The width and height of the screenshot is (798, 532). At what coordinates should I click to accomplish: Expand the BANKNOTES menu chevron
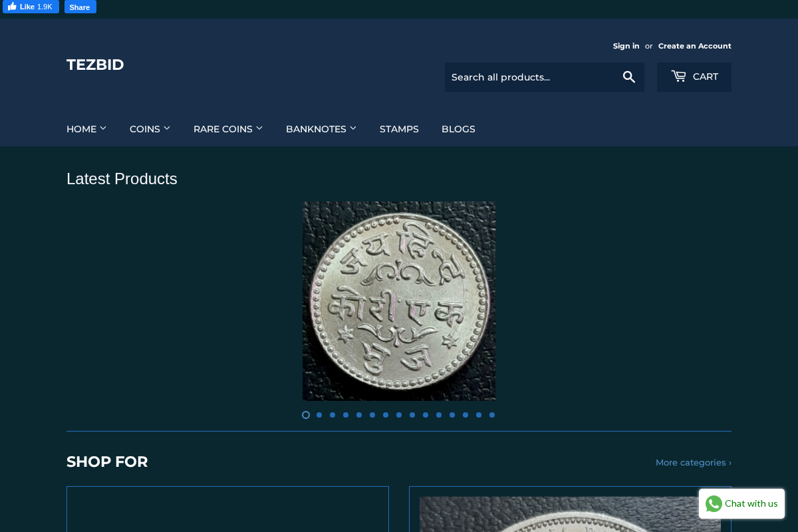354,128
